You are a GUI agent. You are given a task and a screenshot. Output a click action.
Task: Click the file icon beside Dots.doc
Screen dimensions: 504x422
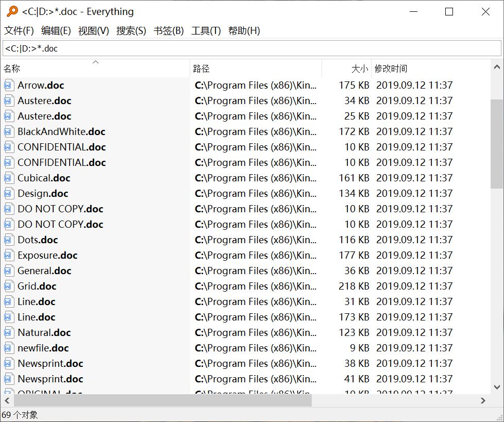(x=8, y=240)
